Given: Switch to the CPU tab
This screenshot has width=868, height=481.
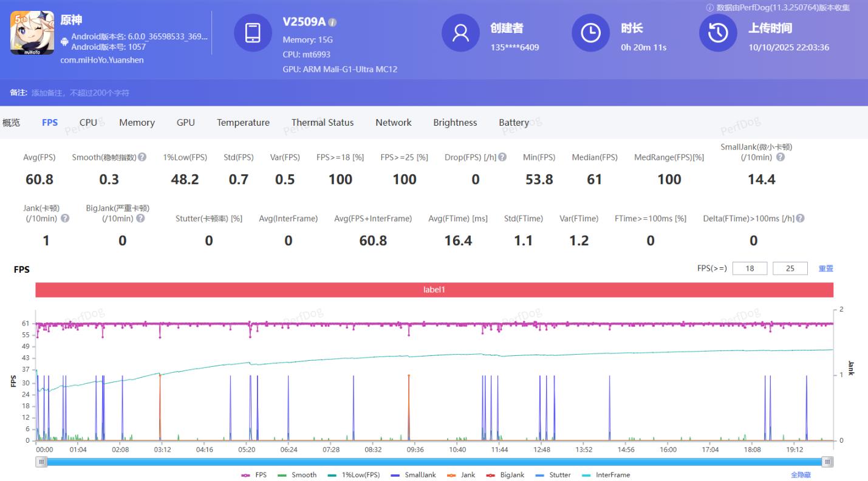Looking at the screenshot, I should [88, 123].
